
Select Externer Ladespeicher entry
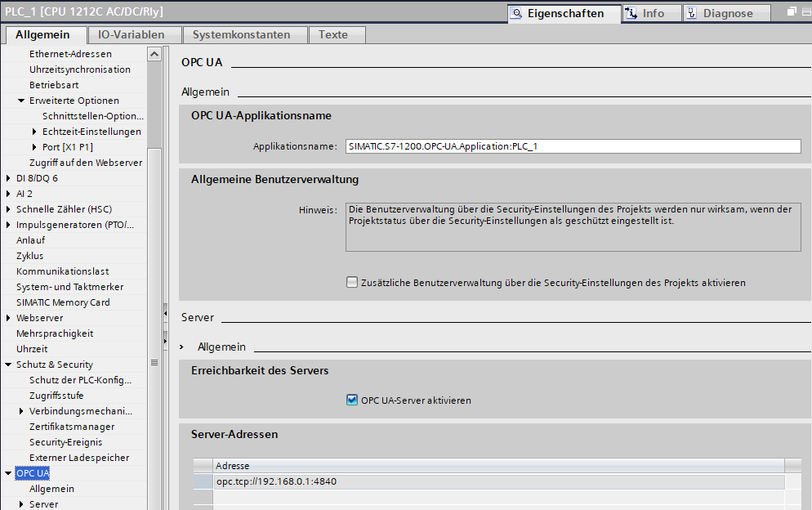(x=79, y=459)
